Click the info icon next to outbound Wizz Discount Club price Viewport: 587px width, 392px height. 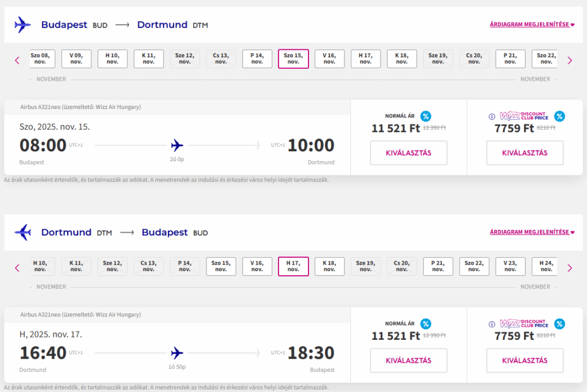pyautogui.click(x=492, y=116)
